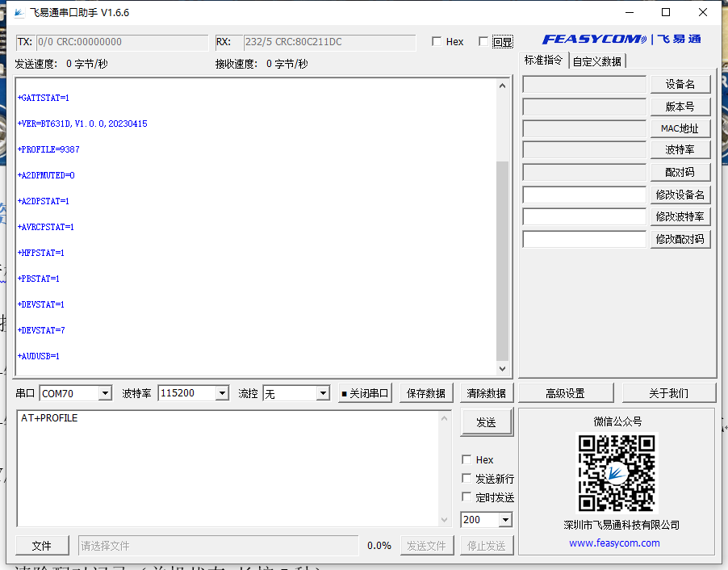Visit the www.feasycom.com link
This screenshot has width=728, height=570.
pyautogui.click(x=615, y=543)
